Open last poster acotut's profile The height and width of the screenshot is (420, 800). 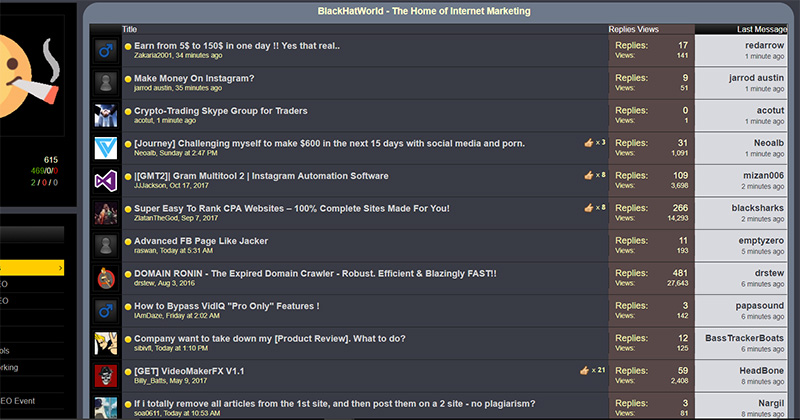click(770, 110)
